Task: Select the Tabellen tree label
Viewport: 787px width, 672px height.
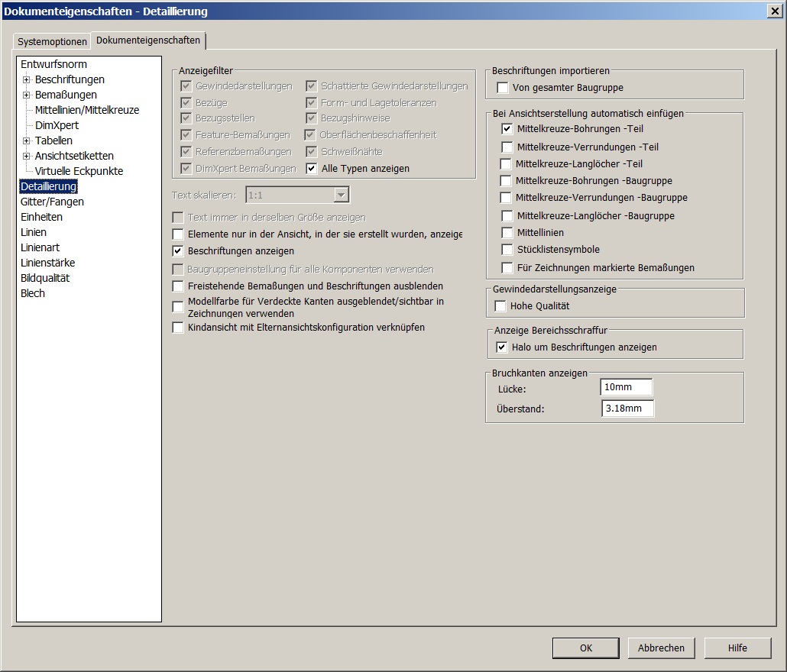Action: [x=53, y=141]
